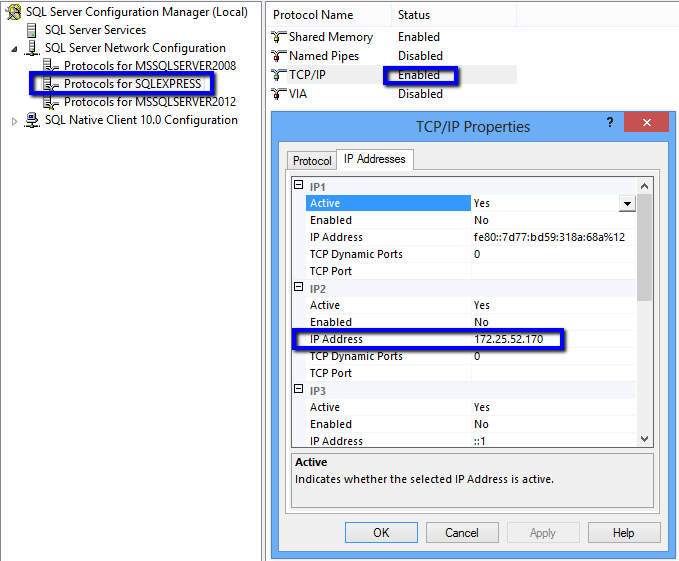Image resolution: width=679 pixels, height=561 pixels.
Task: Click the IP2 address 172.25.52.170
Action: tap(508, 339)
